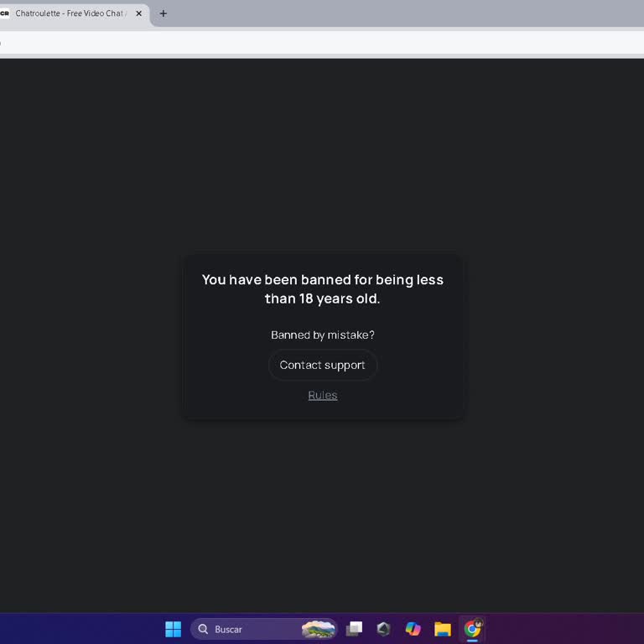The image size is (644, 644).
Task: Click the Buscar taskbar search box
Action: 263,629
